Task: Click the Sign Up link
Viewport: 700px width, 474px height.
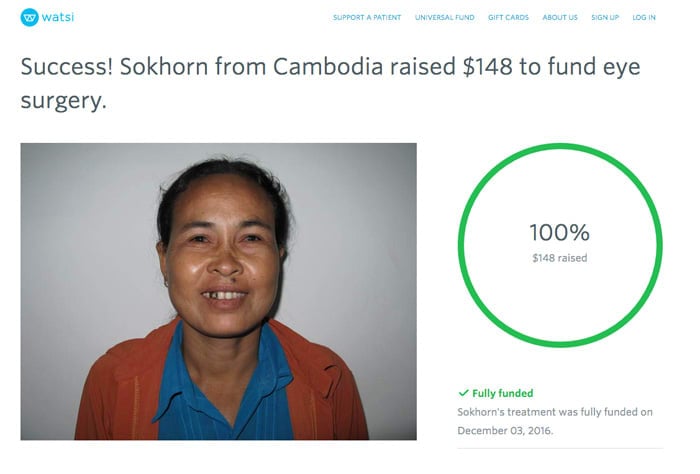Action: [x=605, y=18]
